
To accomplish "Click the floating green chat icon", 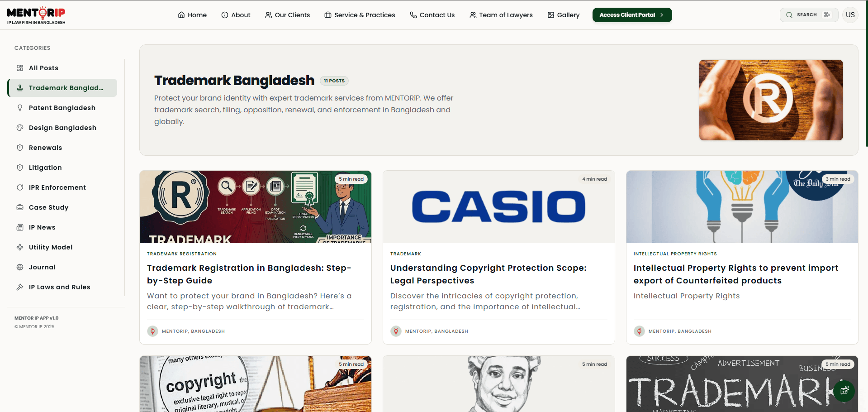I will [844, 391].
